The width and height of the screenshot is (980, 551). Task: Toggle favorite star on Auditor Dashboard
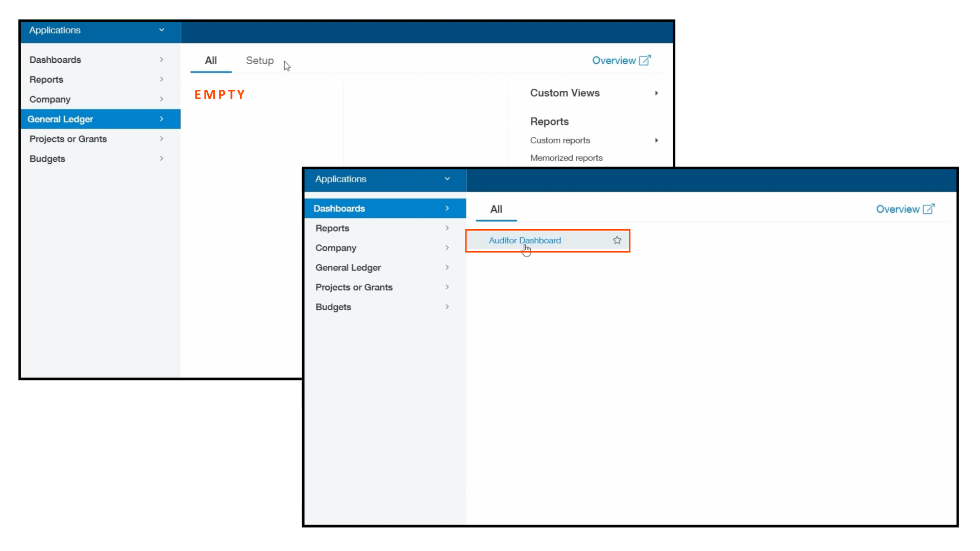coord(617,240)
